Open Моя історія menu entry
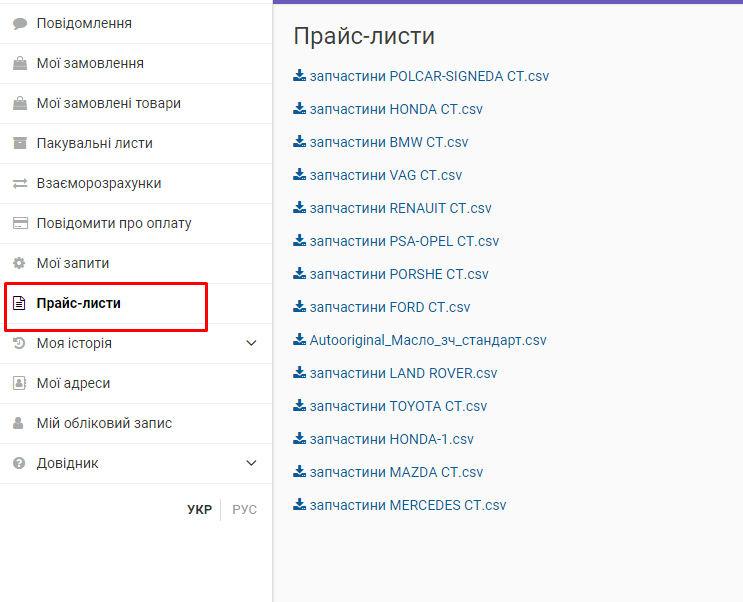 (136, 343)
